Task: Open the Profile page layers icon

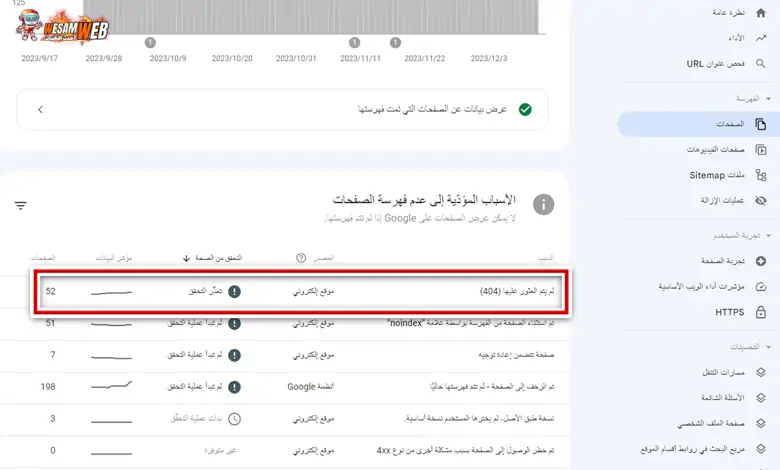Action: pyautogui.click(x=761, y=423)
